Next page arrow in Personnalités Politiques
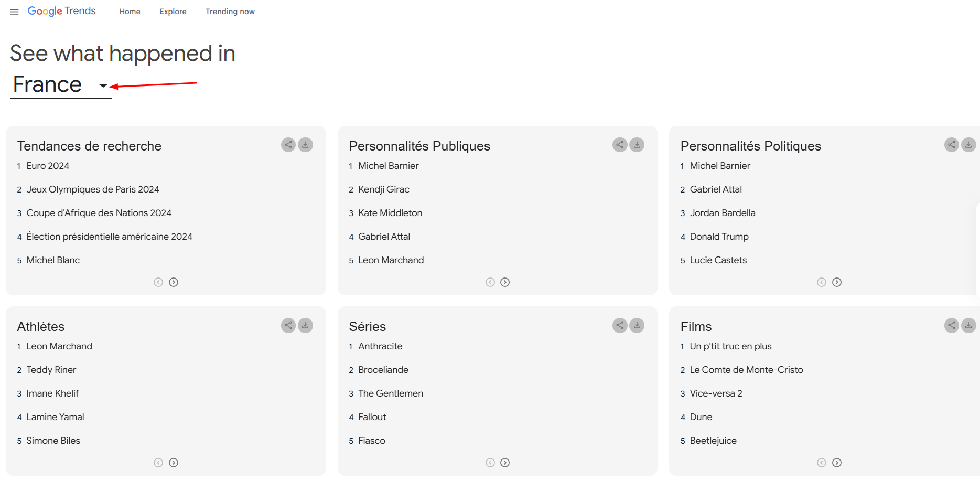Viewport: 980px width, 481px height. pyautogui.click(x=837, y=282)
